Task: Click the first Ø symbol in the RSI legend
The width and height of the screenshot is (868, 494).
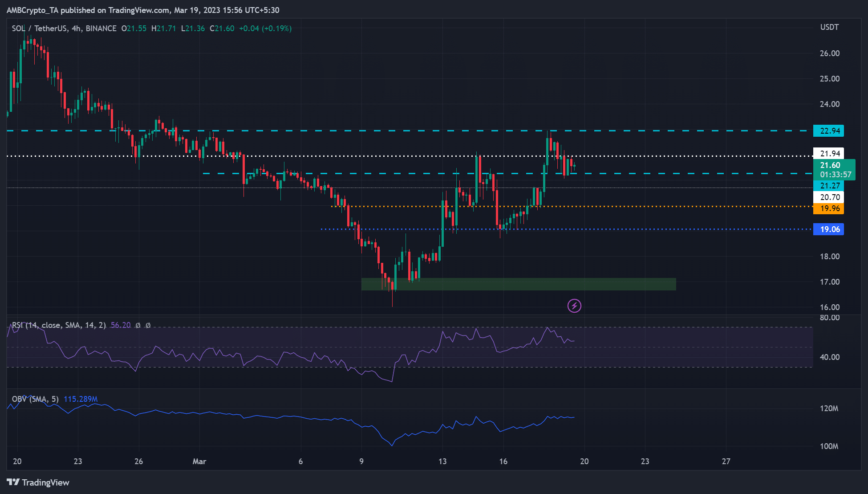Action: (137, 326)
